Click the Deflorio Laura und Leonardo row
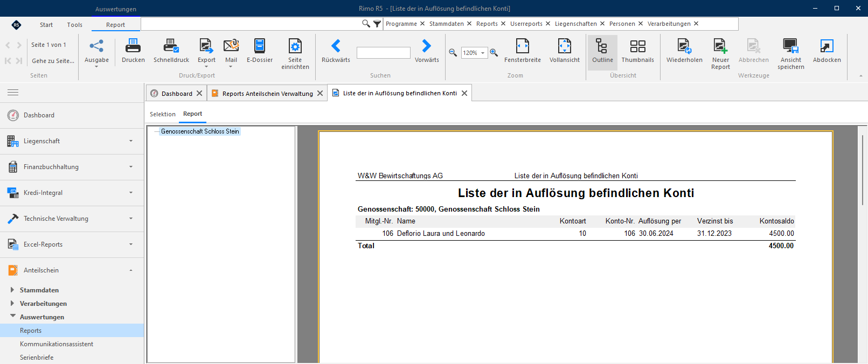The image size is (868, 364). [575, 234]
